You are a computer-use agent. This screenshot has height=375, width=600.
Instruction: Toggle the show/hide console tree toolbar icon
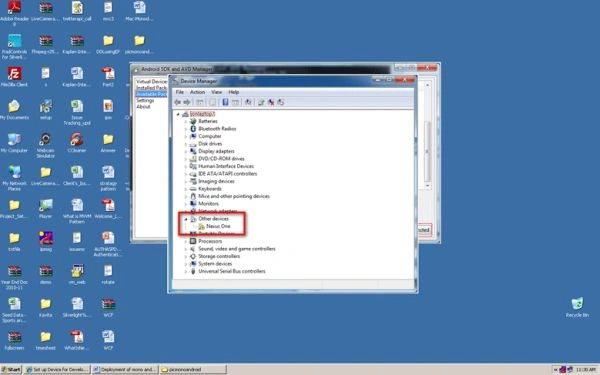pos(200,102)
